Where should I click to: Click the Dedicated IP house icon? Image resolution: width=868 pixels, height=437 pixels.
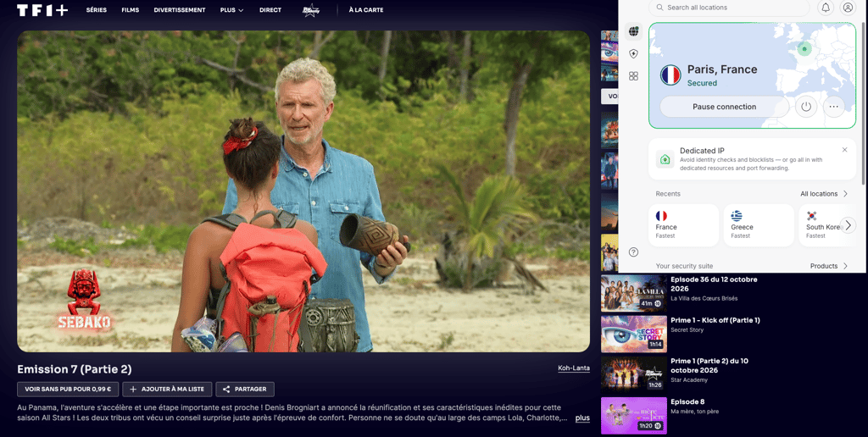665,159
